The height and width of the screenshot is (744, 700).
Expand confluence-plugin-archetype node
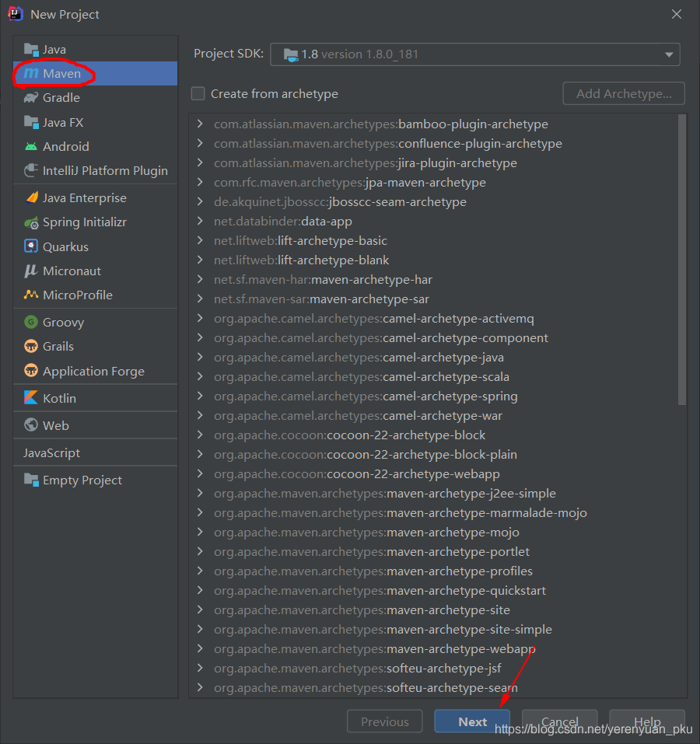pyautogui.click(x=200, y=143)
